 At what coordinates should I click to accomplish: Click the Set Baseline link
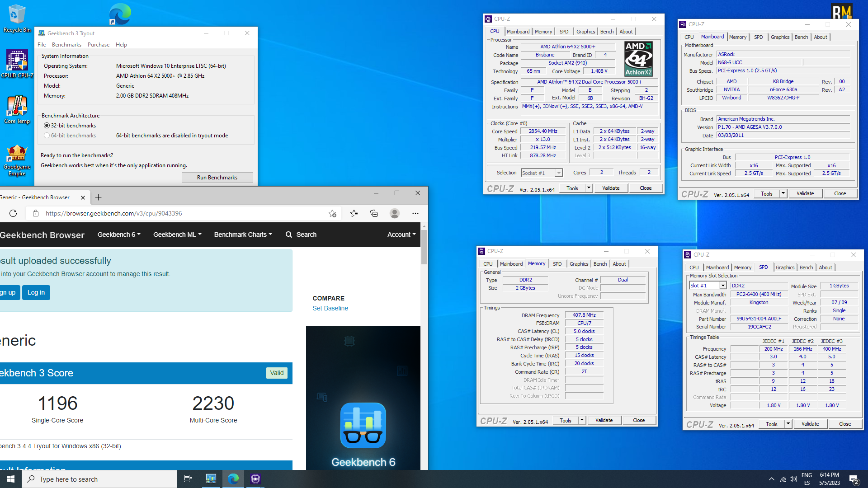(x=330, y=308)
